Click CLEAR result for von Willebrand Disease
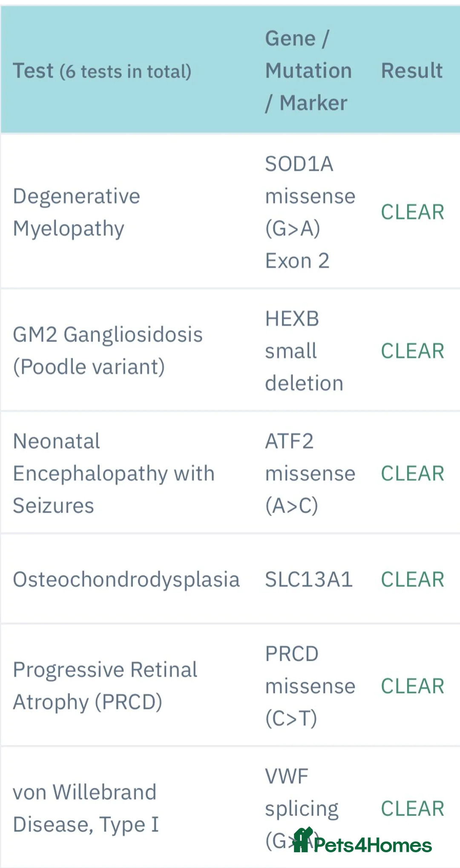The width and height of the screenshot is (460, 868). (x=412, y=808)
